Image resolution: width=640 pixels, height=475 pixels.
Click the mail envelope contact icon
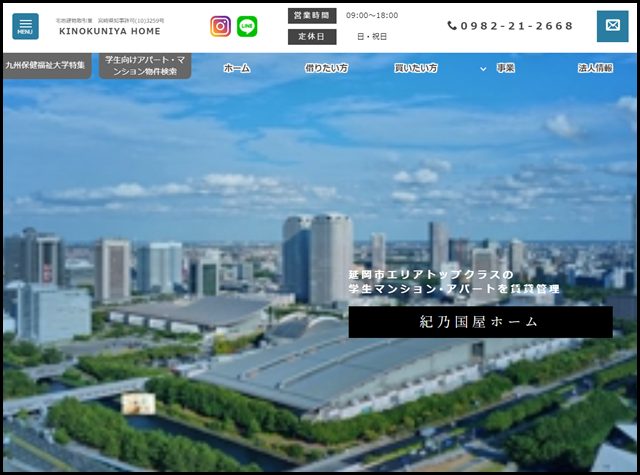[x=612, y=26]
